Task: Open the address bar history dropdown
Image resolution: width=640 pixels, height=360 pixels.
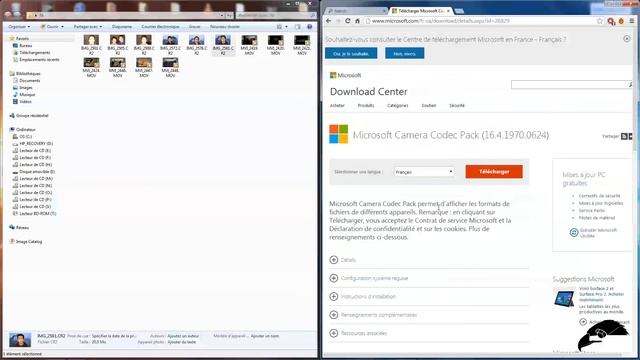Action: 222,16
